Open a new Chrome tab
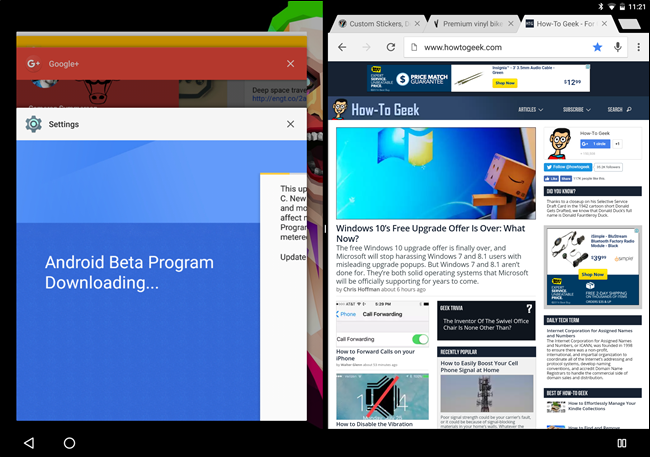Viewport: 650px width, 457px height. point(629,24)
